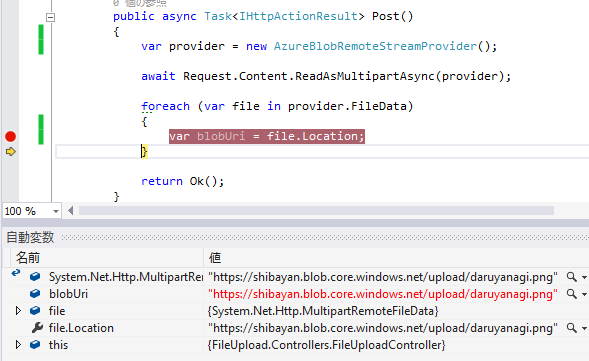Viewport: 589px width, 361px height.
Task: Click the 'this' variable name
Action: pyautogui.click(x=58, y=345)
